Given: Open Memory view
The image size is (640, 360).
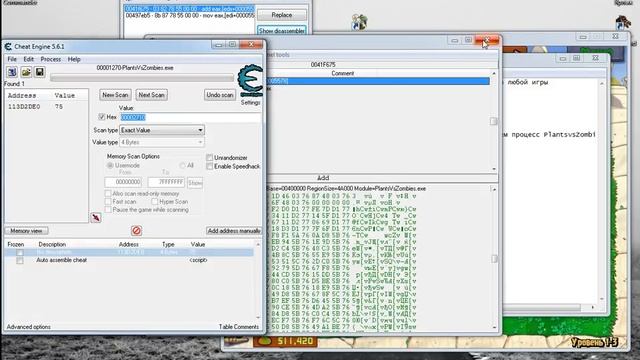Looking at the screenshot, I should 27,231.
